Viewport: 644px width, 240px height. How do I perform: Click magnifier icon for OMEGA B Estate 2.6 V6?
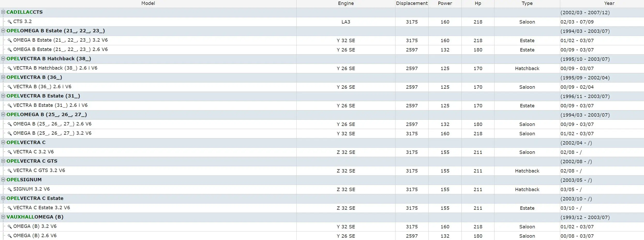coord(10,50)
